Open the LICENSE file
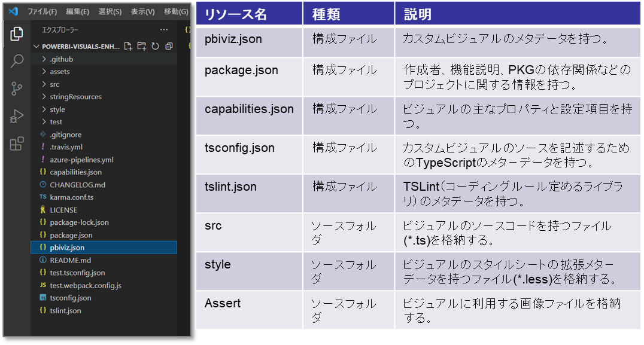The height and width of the screenshot is (345, 644). (104, 210)
